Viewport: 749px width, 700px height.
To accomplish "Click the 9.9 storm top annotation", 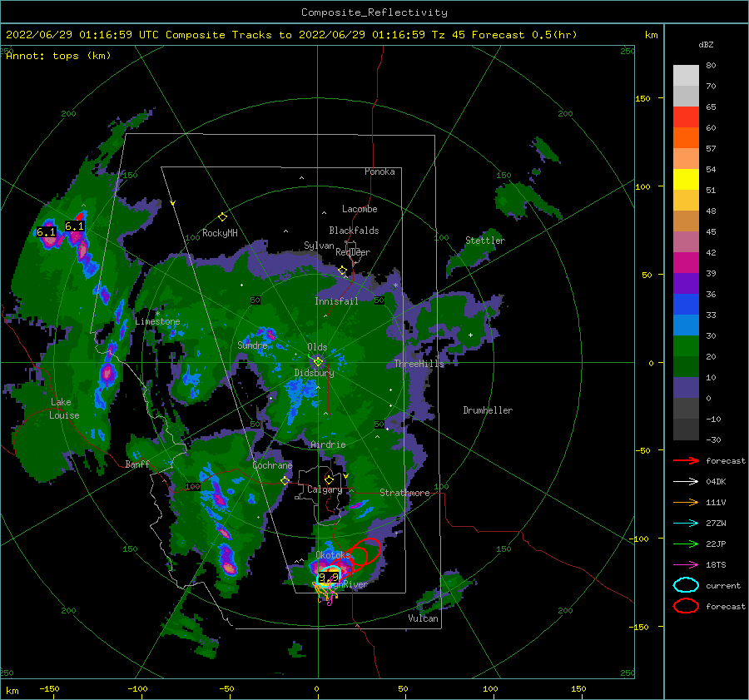I will pyautogui.click(x=329, y=578).
